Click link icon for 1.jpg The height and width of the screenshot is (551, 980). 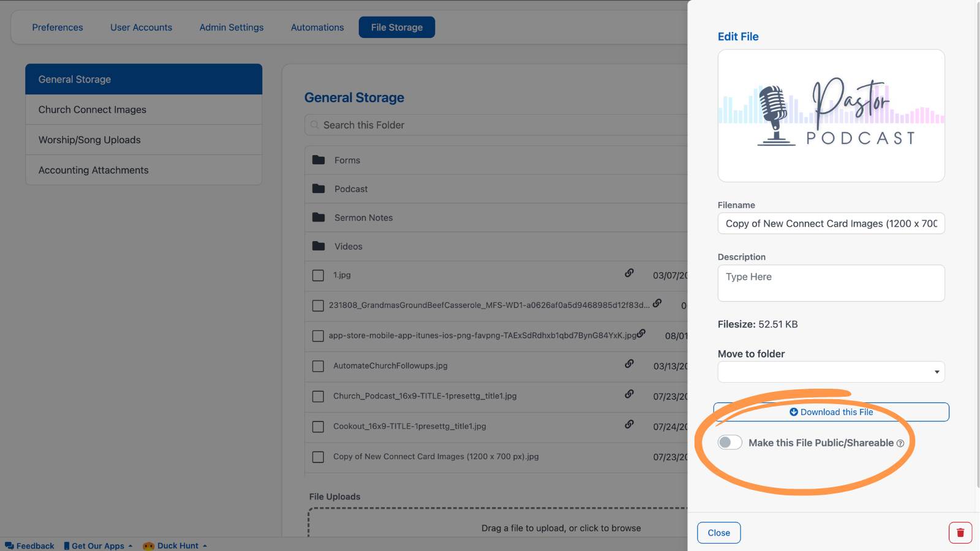tap(629, 273)
